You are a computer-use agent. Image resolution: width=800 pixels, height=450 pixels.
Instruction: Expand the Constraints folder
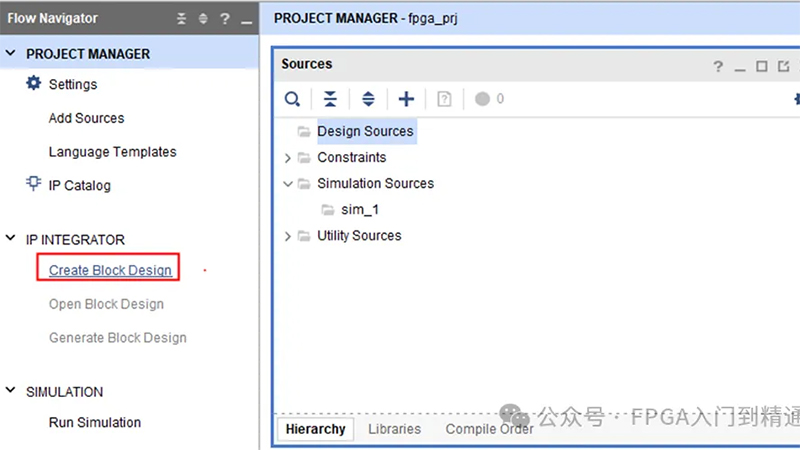288,158
